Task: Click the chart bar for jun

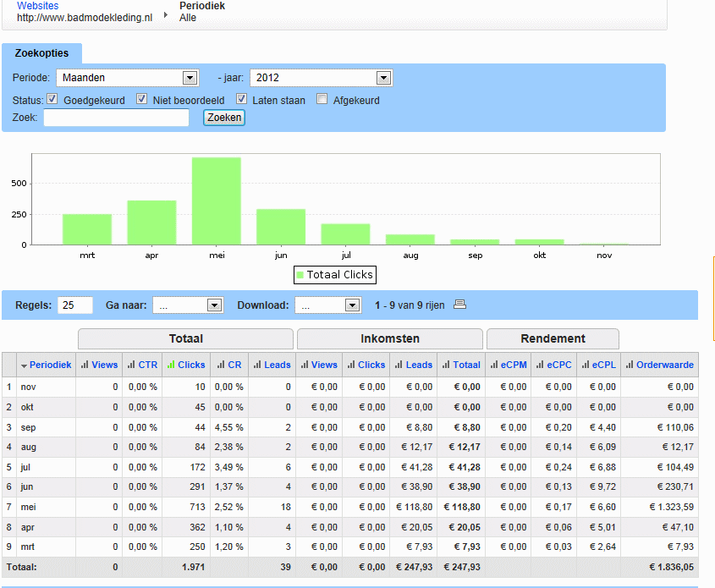Action: [281, 227]
